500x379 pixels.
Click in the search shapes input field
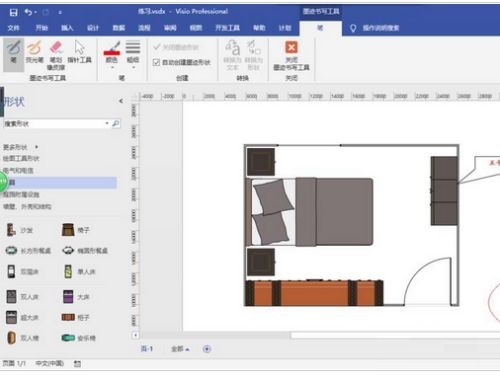pyautogui.click(x=54, y=124)
